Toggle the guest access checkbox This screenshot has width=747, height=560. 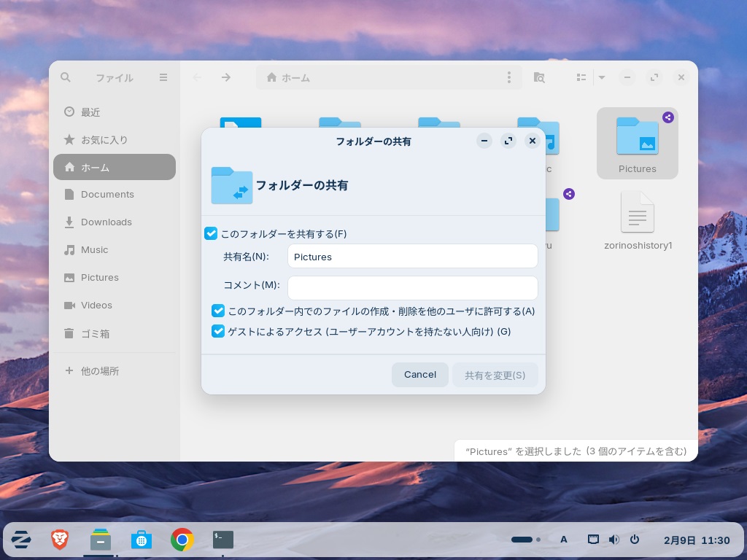coord(218,331)
